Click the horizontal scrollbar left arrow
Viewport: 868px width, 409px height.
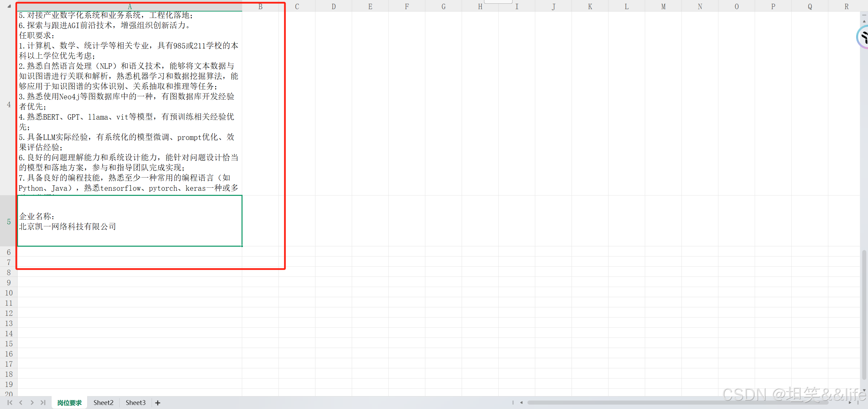[x=521, y=403]
